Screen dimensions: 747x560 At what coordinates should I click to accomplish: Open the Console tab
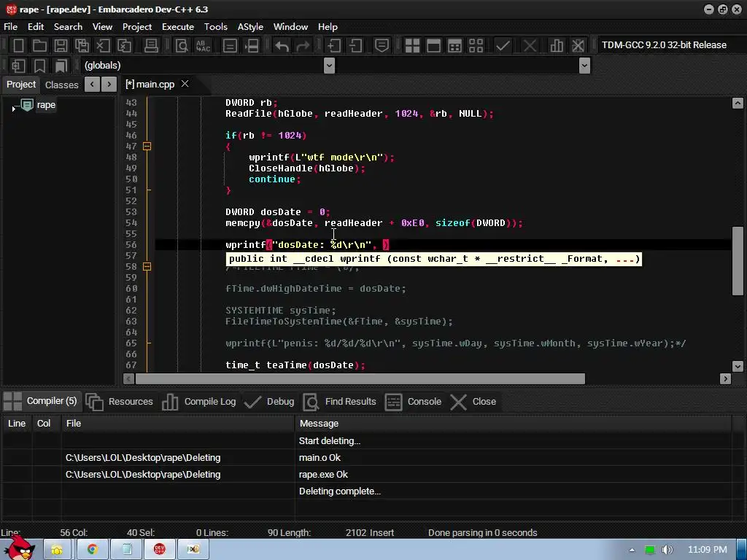tap(413, 402)
